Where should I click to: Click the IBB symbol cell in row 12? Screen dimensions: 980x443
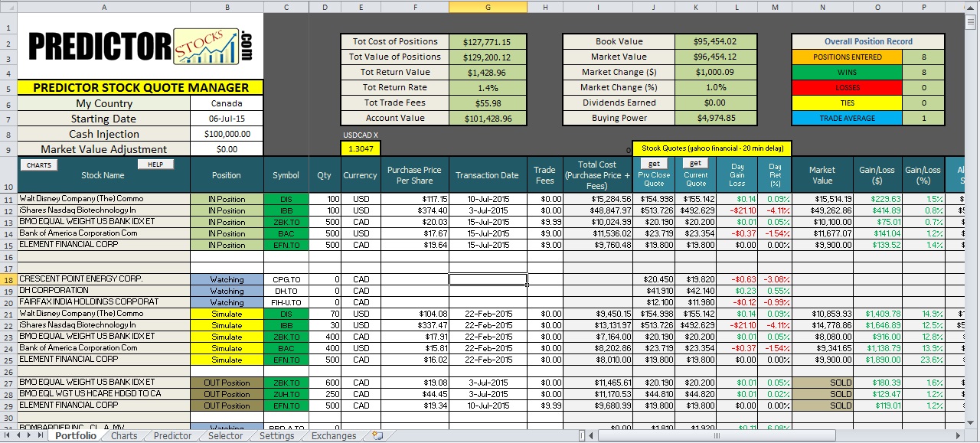click(286, 210)
